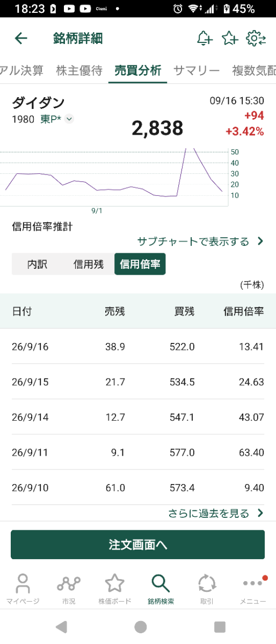The image size is (276, 644).
Task: Select the 信用残 segment
Action: tap(89, 265)
